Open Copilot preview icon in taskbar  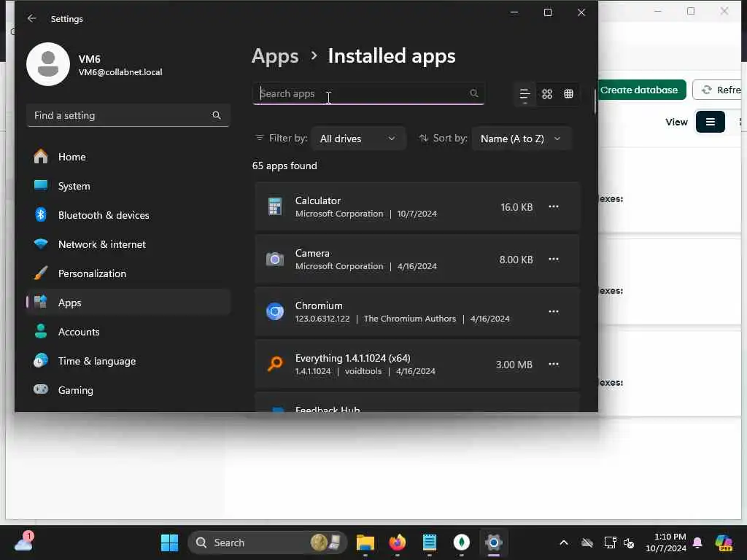coord(724,542)
